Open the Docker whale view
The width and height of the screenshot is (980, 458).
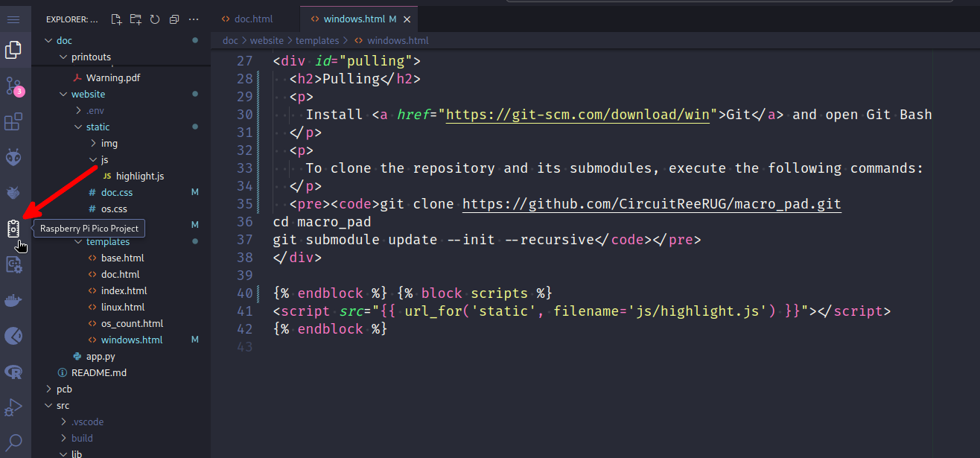click(13, 301)
